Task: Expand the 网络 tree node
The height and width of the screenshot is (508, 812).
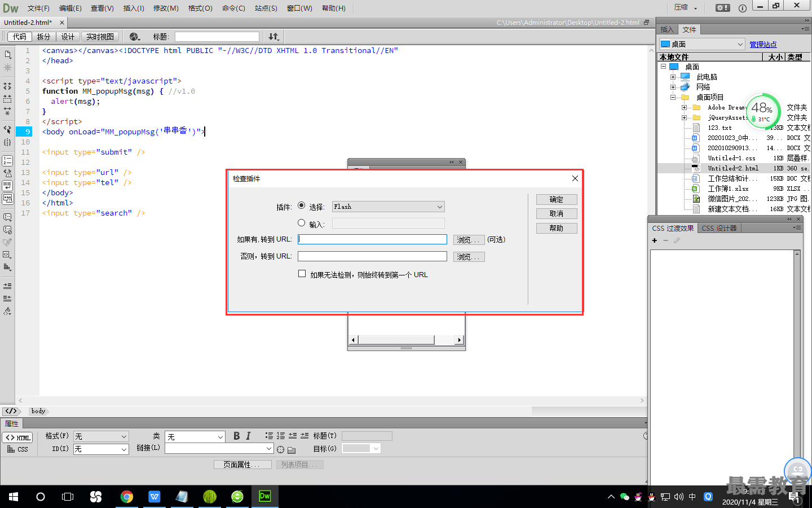Action: [673, 87]
